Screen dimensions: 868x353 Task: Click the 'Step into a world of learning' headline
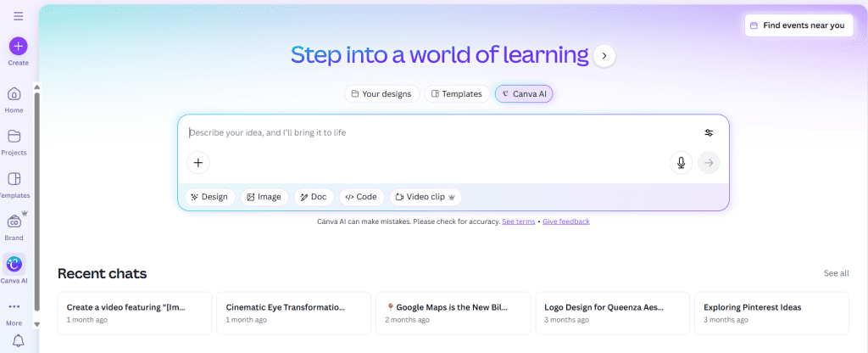coord(440,54)
